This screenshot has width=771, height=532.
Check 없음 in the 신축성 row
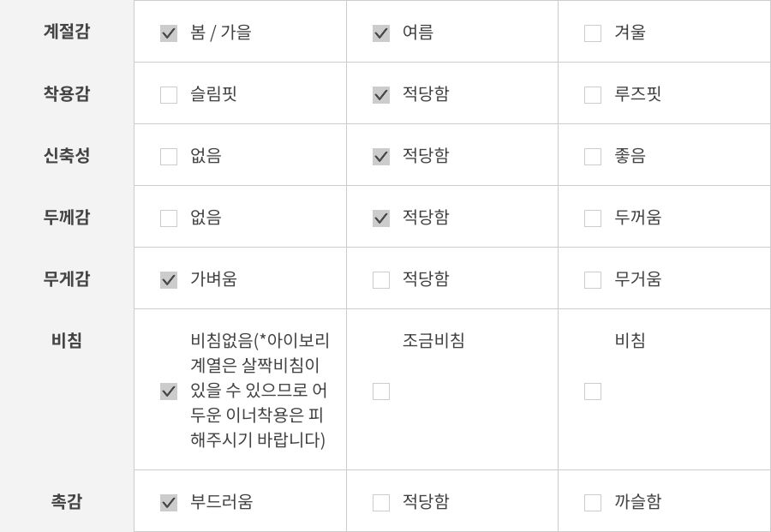point(169,157)
